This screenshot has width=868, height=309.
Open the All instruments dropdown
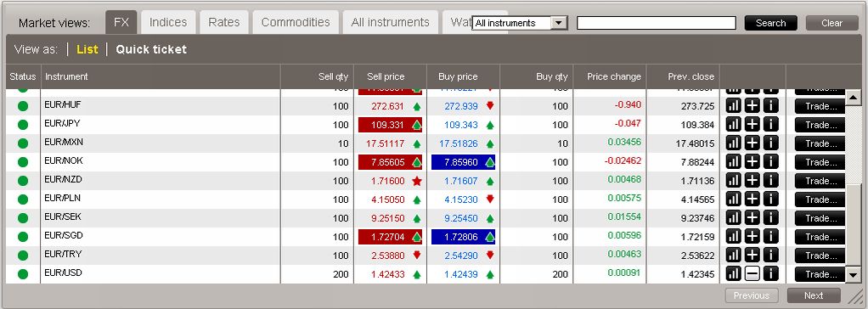coord(520,23)
